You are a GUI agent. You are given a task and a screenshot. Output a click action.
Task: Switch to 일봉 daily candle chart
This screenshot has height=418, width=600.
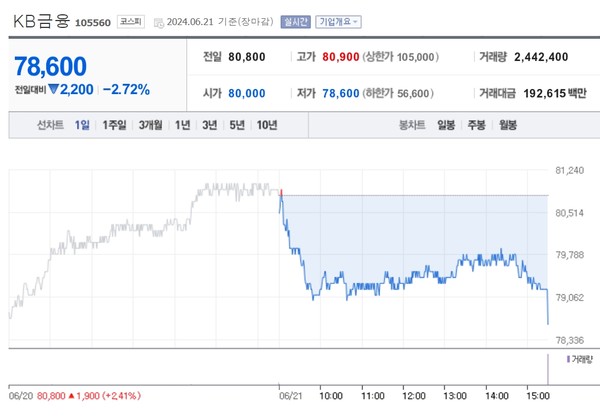pyautogui.click(x=446, y=125)
